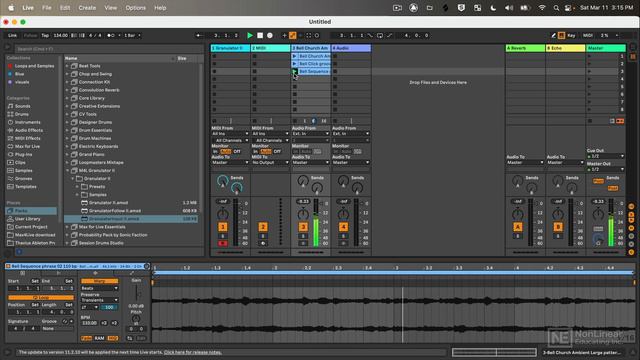This screenshot has height=360, width=640.
Task: Open the Beats warp mode dropdown
Action: click(100, 288)
